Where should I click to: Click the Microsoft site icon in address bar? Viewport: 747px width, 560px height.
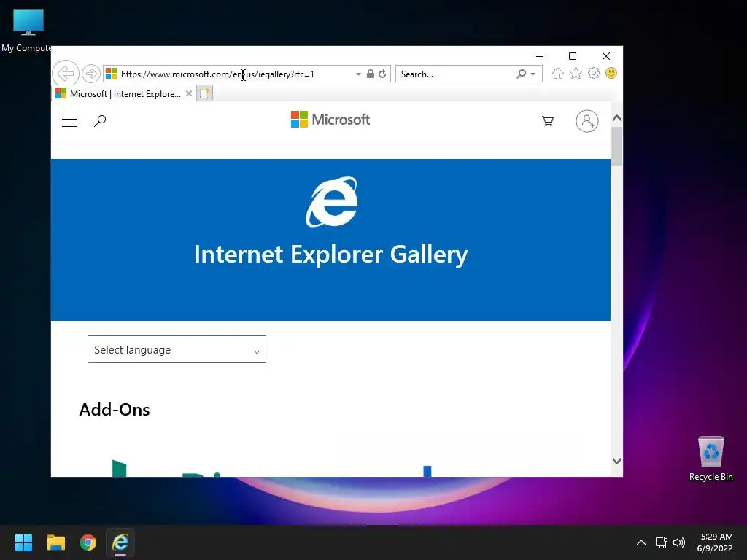(x=112, y=74)
